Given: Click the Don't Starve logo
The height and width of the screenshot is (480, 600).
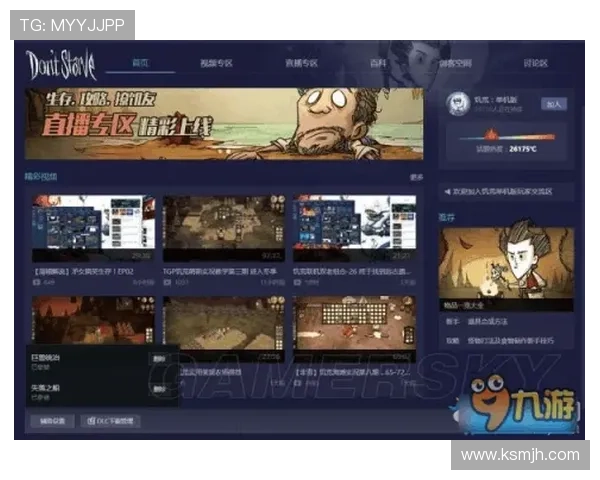Looking at the screenshot, I should tap(61, 65).
